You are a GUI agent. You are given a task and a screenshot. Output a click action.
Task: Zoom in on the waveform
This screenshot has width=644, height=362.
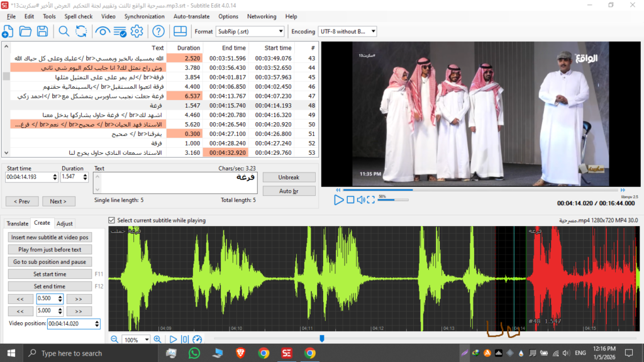click(157, 339)
